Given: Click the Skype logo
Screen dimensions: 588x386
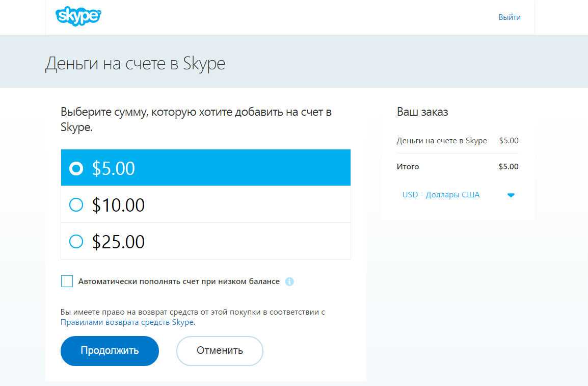Looking at the screenshot, I should point(78,16).
